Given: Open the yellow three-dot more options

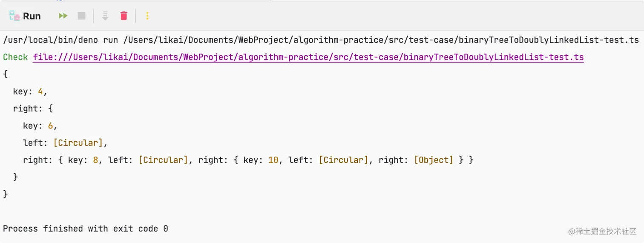Looking at the screenshot, I should click(x=147, y=16).
